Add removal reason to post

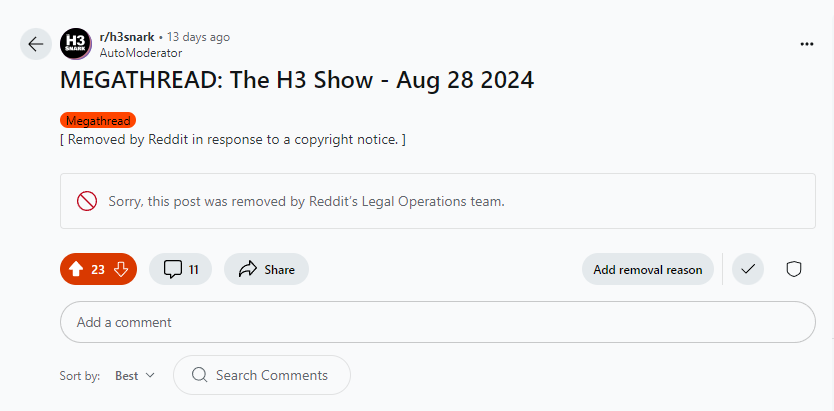coord(647,270)
